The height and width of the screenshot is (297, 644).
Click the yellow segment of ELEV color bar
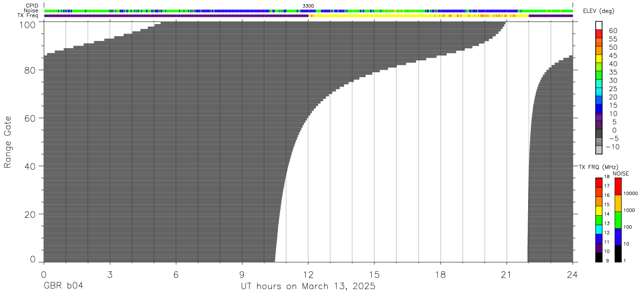click(x=599, y=59)
